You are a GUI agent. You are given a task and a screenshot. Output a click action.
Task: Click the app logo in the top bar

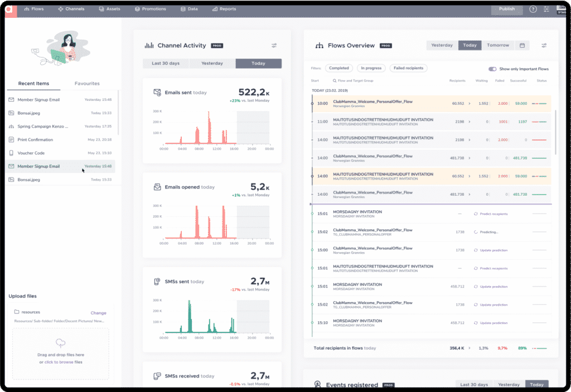(x=9, y=9)
